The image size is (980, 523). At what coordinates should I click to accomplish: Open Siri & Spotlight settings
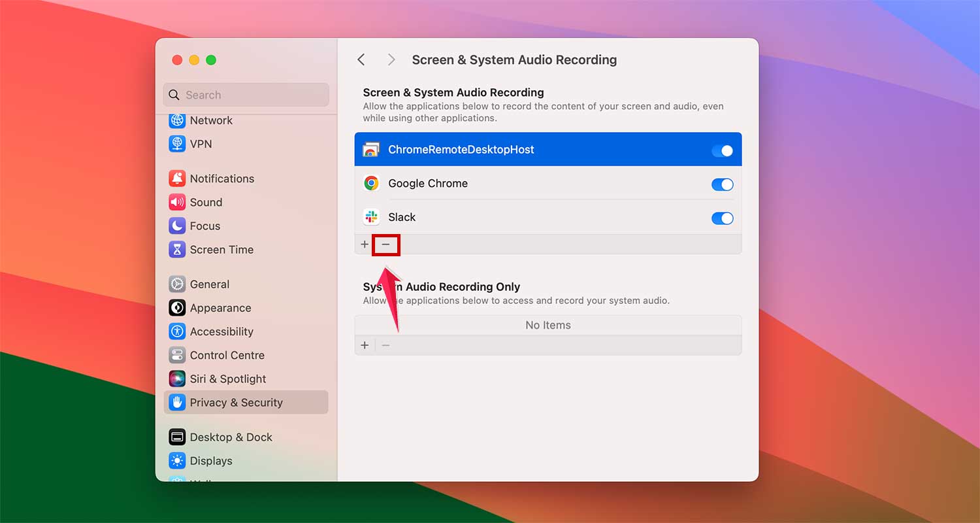(227, 379)
